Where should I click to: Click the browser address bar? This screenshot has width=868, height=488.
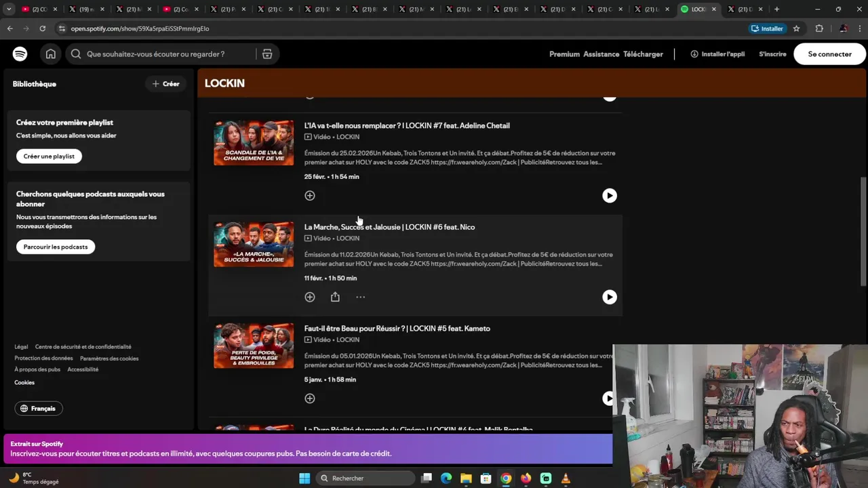pyautogui.click(x=400, y=28)
